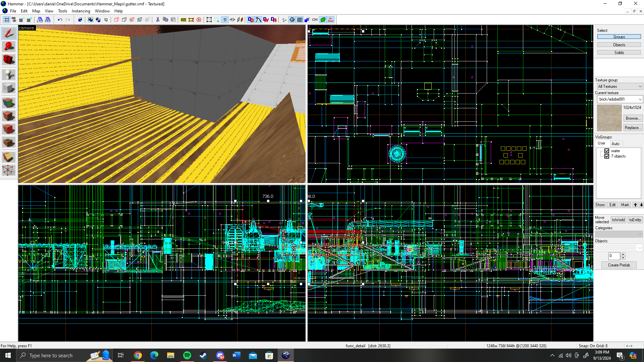Select the Apply Decals tool

9,129
